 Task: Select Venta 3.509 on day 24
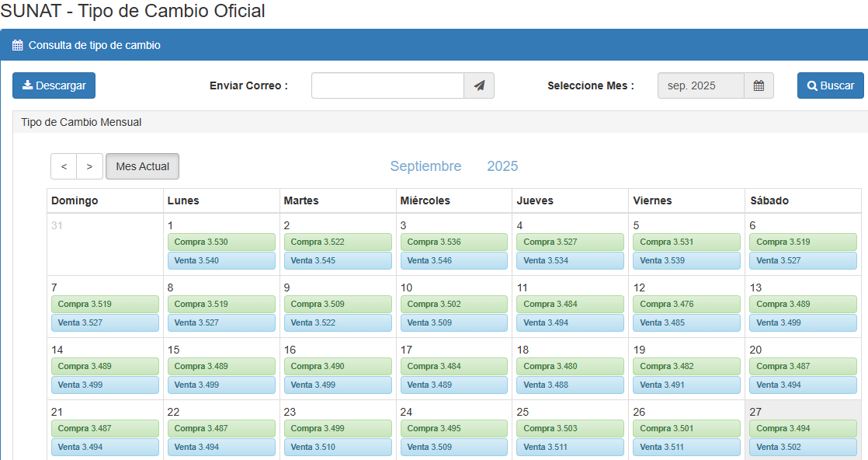(454, 447)
